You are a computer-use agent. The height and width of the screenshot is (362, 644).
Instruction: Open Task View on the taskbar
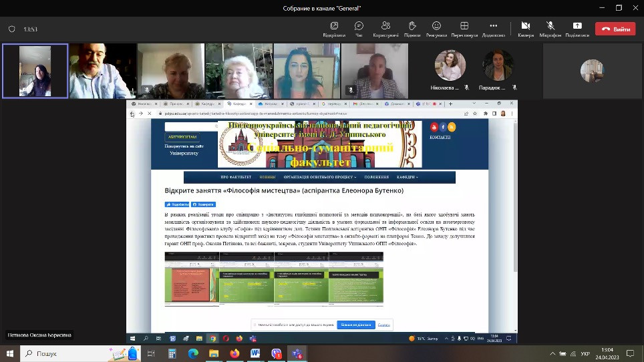coord(151,353)
